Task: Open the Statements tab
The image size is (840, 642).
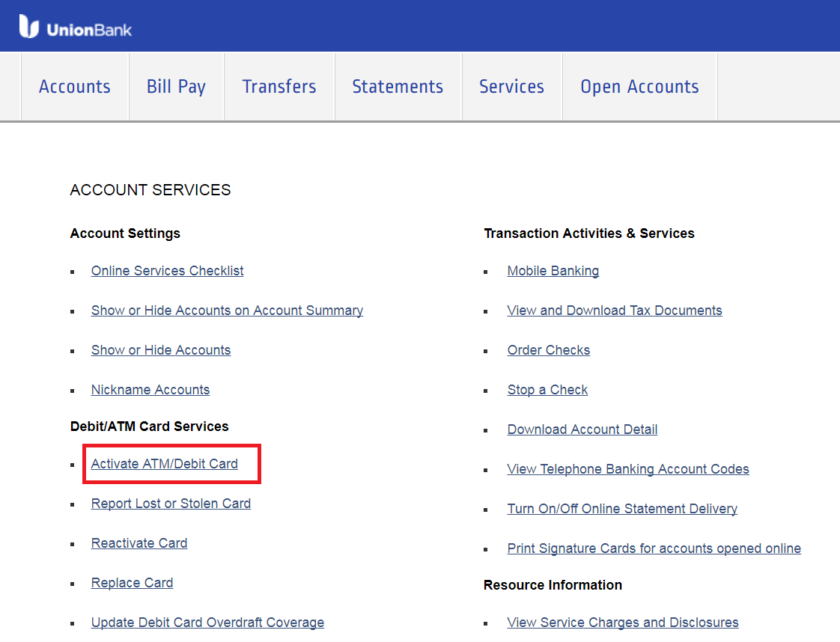Action: coord(398,87)
